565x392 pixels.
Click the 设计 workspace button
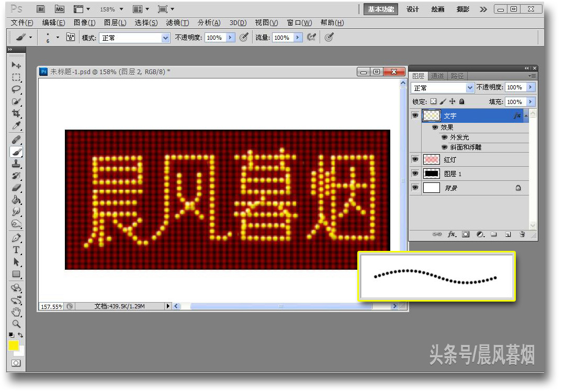(x=413, y=9)
